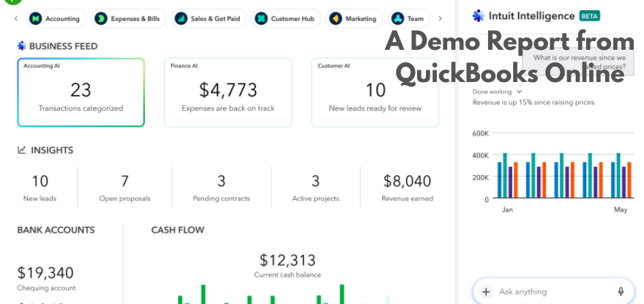
Task: Click the BETA badge
Action: click(589, 16)
